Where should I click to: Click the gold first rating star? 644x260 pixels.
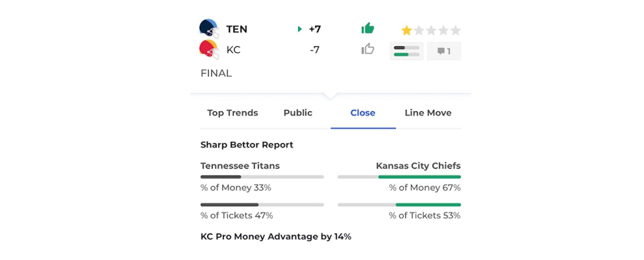(407, 31)
